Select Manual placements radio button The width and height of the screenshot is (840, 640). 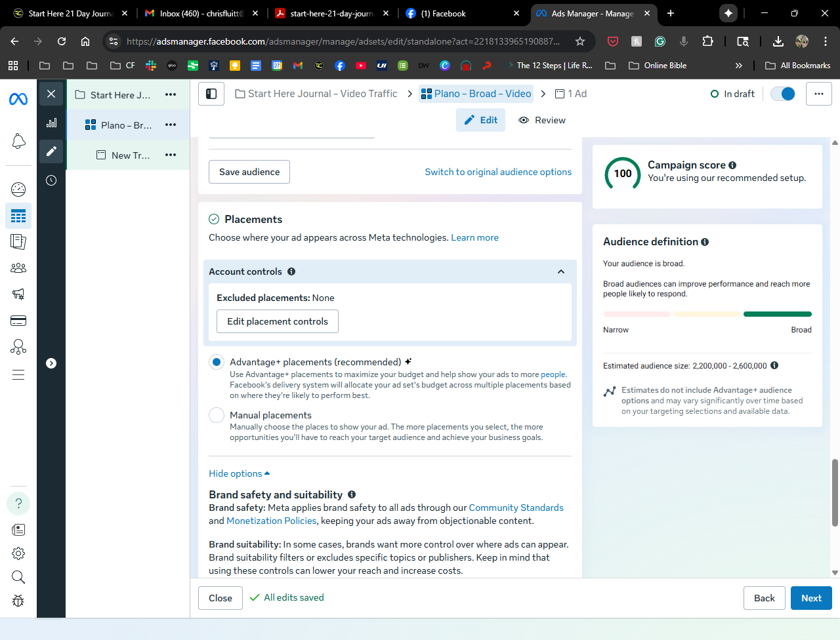(217, 415)
